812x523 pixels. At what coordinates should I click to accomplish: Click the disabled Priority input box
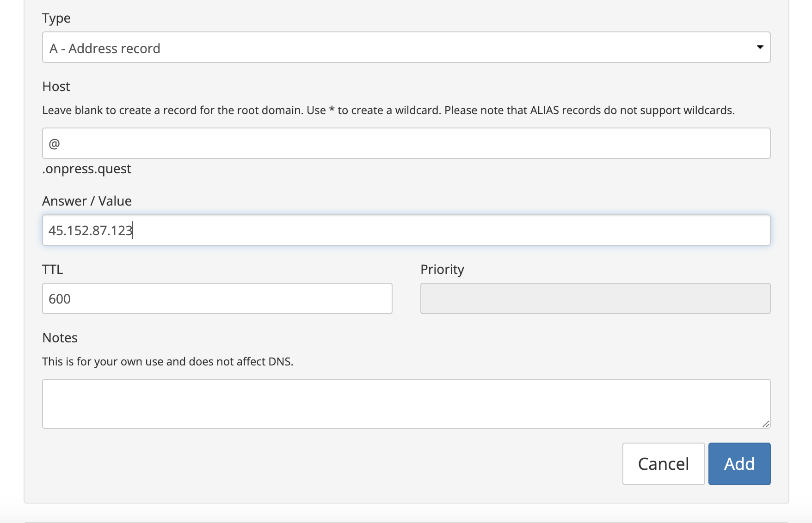coord(595,298)
